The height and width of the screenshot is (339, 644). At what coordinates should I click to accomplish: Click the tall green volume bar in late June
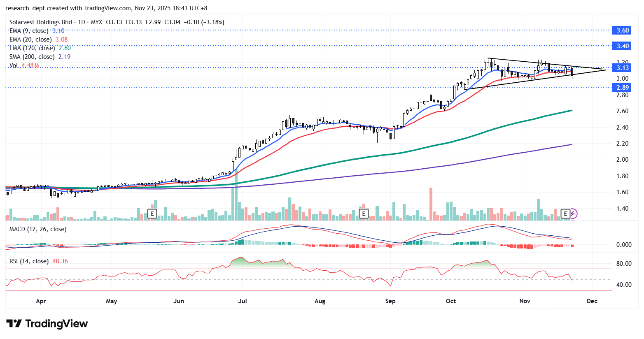(235, 197)
